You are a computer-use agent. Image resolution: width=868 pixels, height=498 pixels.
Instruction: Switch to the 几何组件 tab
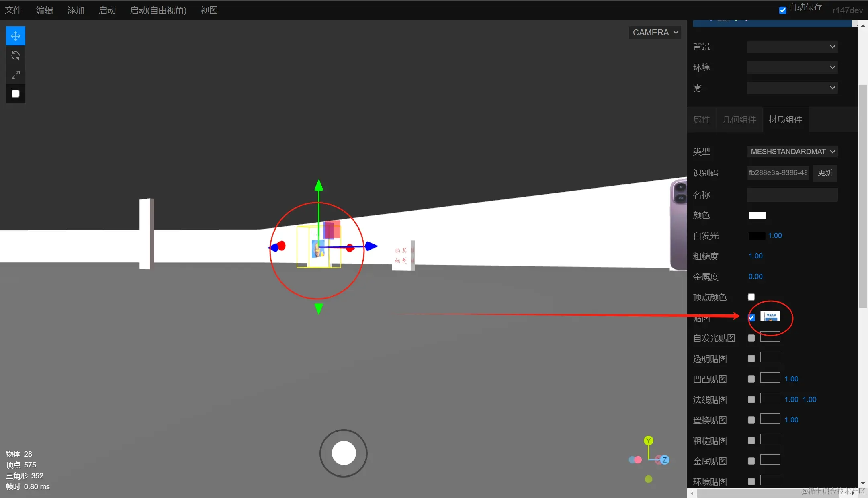tap(739, 120)
